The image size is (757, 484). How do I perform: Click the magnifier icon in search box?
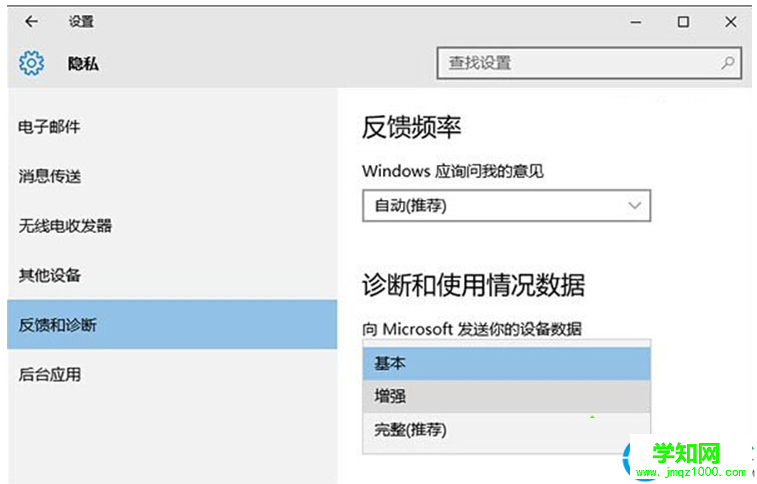727,63
